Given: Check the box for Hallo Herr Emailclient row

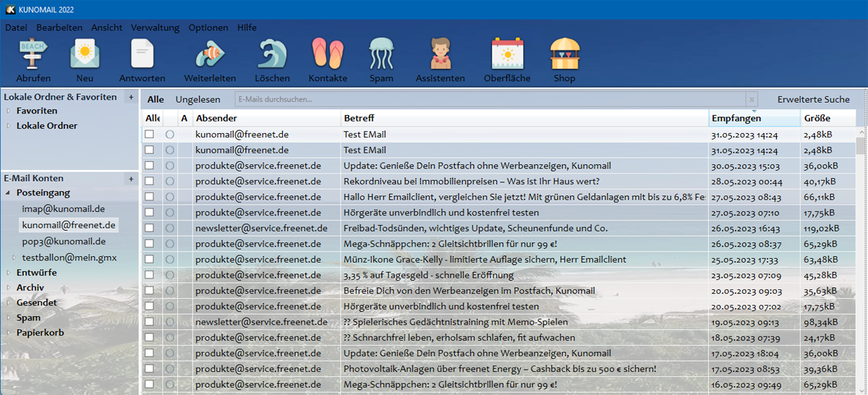Looking at the screenshot, I should [149, 197].
